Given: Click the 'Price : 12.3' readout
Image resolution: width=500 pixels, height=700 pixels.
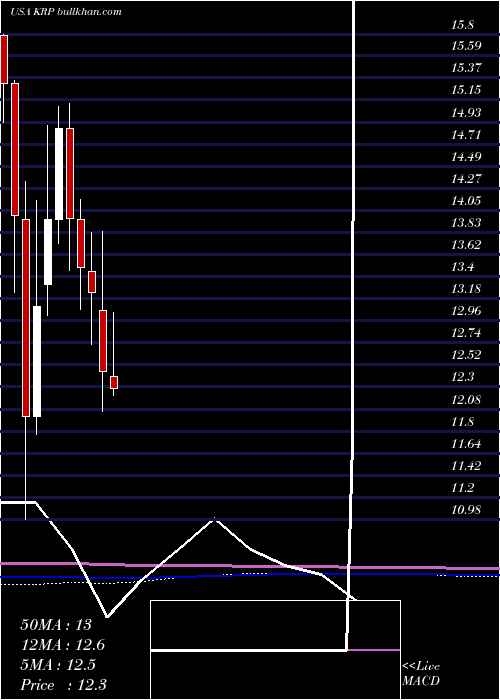Looking at the screenshot, I should 63,684.
